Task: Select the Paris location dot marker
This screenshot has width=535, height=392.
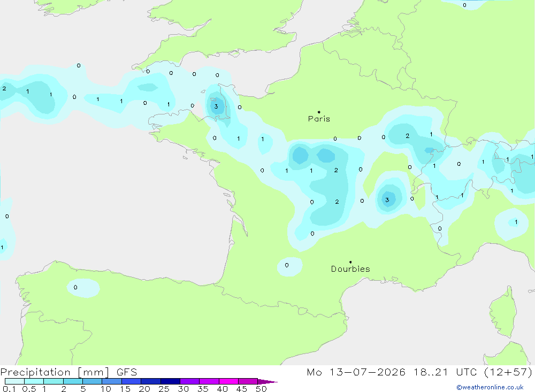Action: [x=319, y=112]
